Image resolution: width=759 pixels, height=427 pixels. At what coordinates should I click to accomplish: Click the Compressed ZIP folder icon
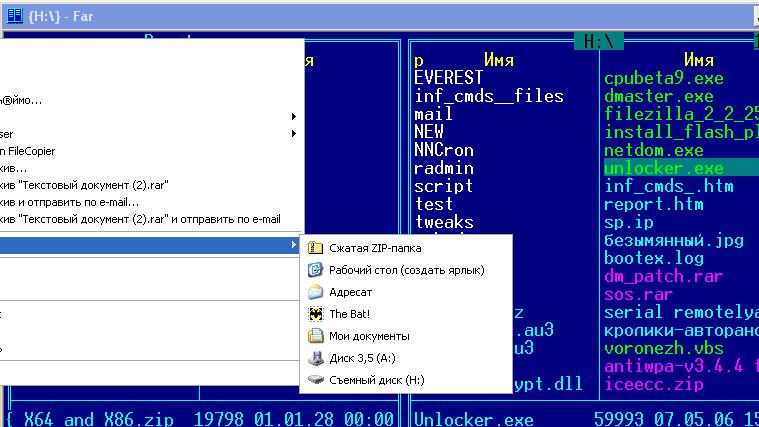pos(315,247)
